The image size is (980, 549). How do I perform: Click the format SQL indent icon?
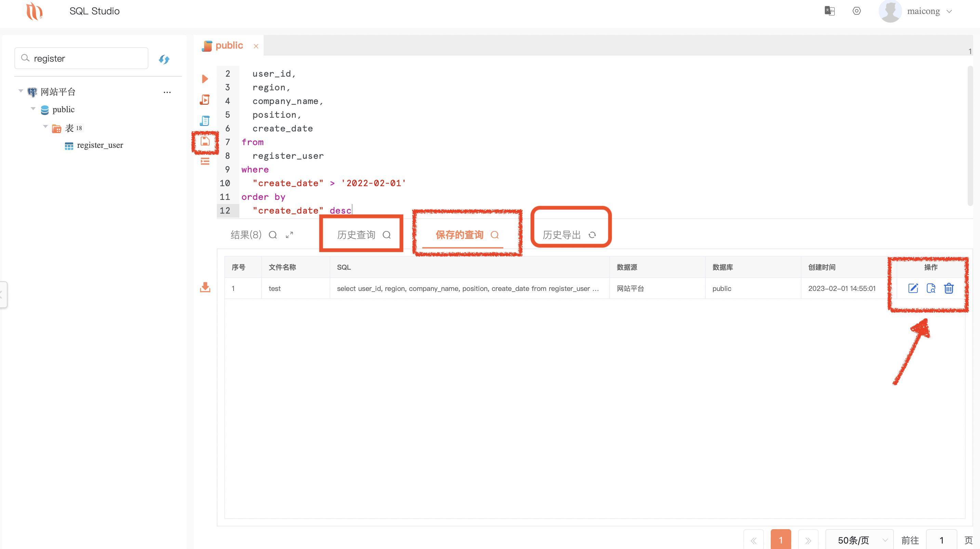click(205, 162)
